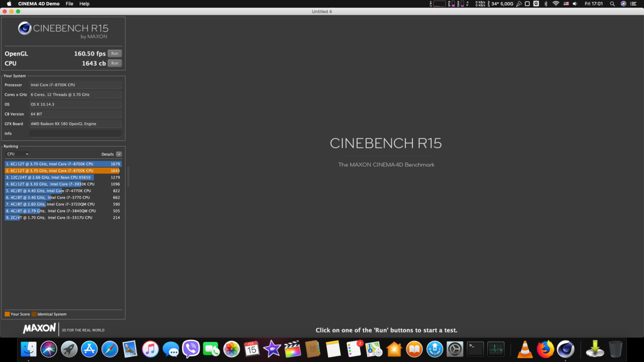Open Finder from the dock

[29, 349]
